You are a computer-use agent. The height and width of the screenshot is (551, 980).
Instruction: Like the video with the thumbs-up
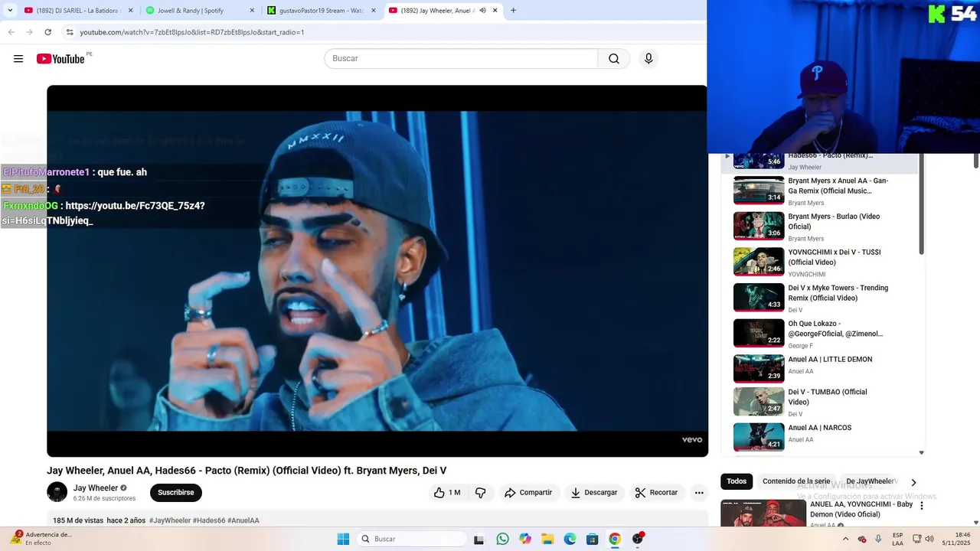(447, 493)
